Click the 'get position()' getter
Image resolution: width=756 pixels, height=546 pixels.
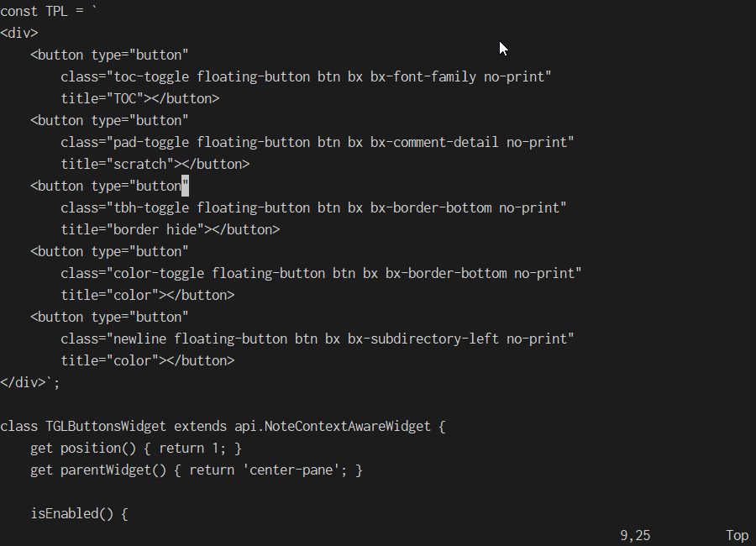tap(83, 448)
